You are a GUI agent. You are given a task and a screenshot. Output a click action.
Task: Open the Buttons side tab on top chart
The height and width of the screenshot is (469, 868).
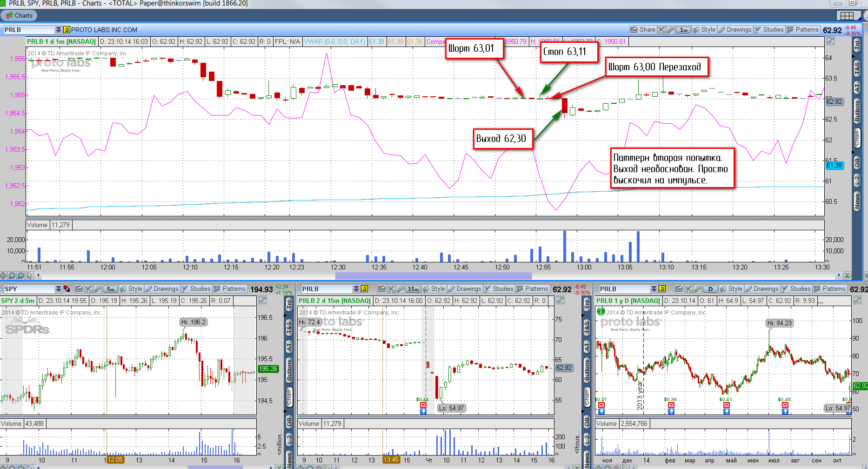(x=857, y=111)
